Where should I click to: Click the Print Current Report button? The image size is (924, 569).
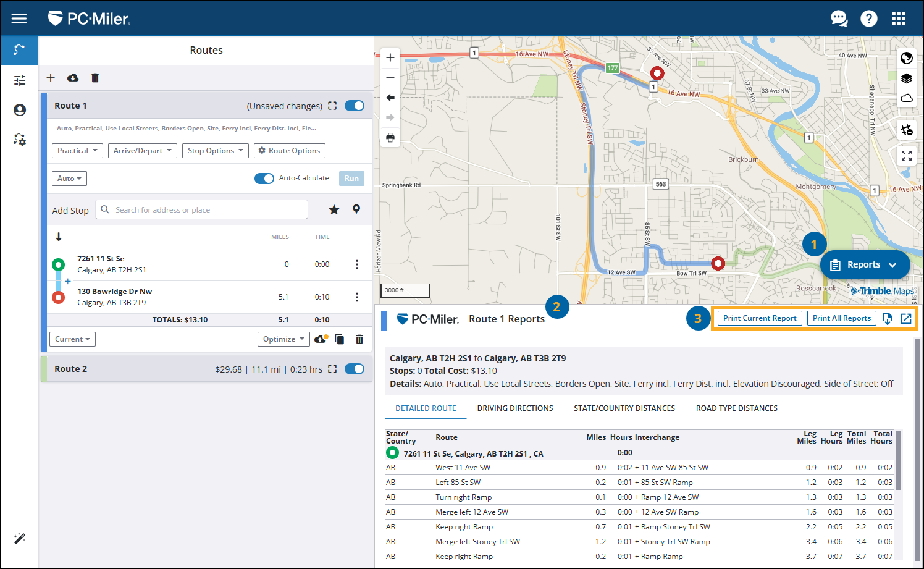coord(759,318)
